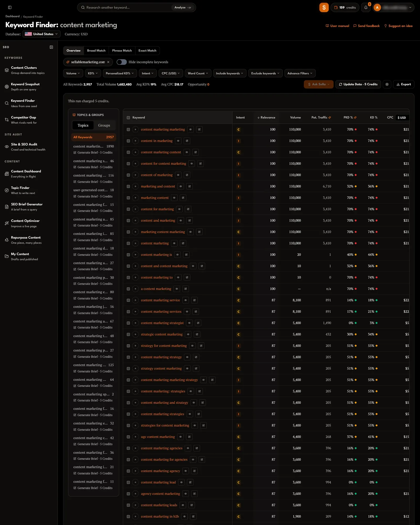Image resolution: width=420 pixels, height=525 pixels.
Task: Check the 'content marketing marketing' row checkbox
Action: (128, 129)
